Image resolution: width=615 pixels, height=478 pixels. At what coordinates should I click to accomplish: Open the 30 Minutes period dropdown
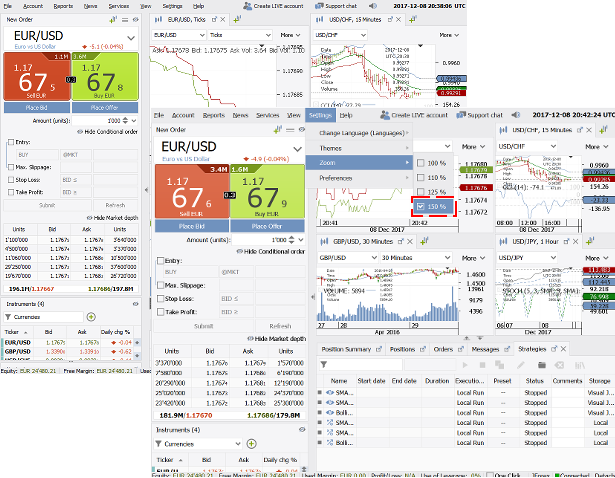(x=416, y=258)
